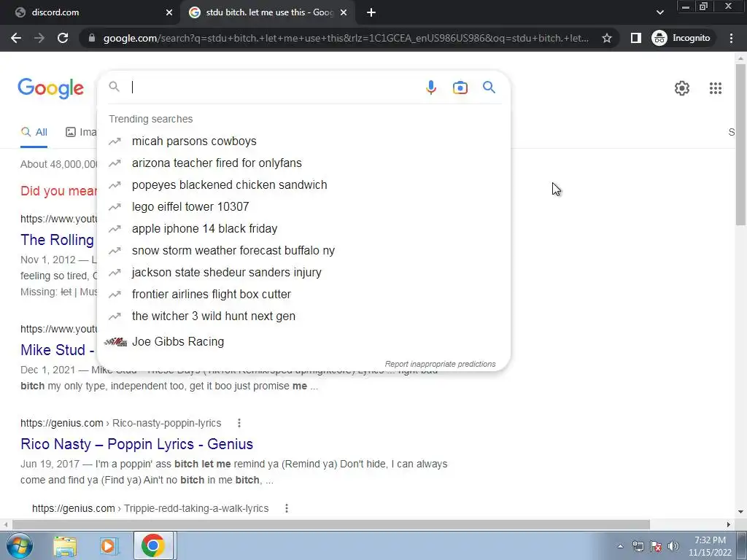
Task: Open more options for Trippie-redd-taking-a-walk-lyrics result
Action: tap(286, 508)
